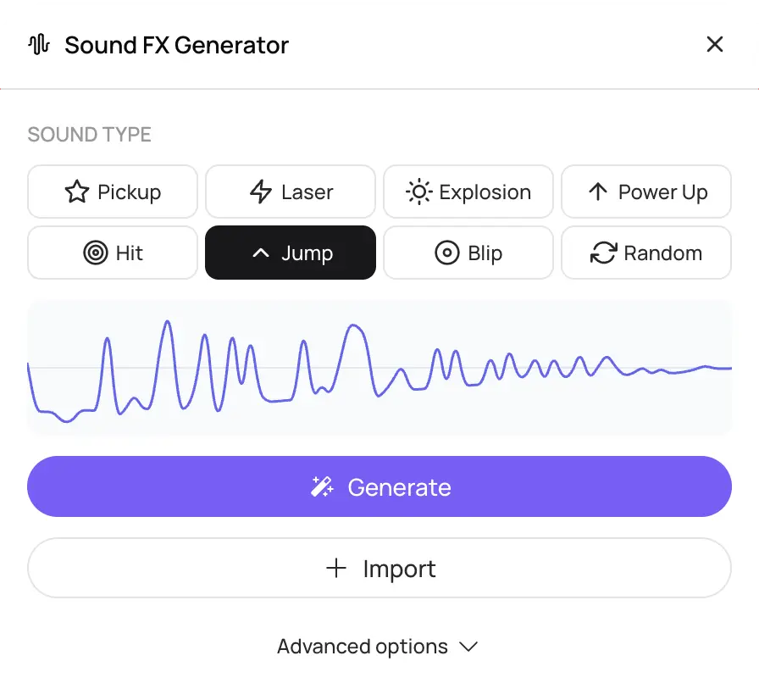Click the Explosion sun-burst icon
The width and height of the screenshot is (759, 700).
coord(418,192)
